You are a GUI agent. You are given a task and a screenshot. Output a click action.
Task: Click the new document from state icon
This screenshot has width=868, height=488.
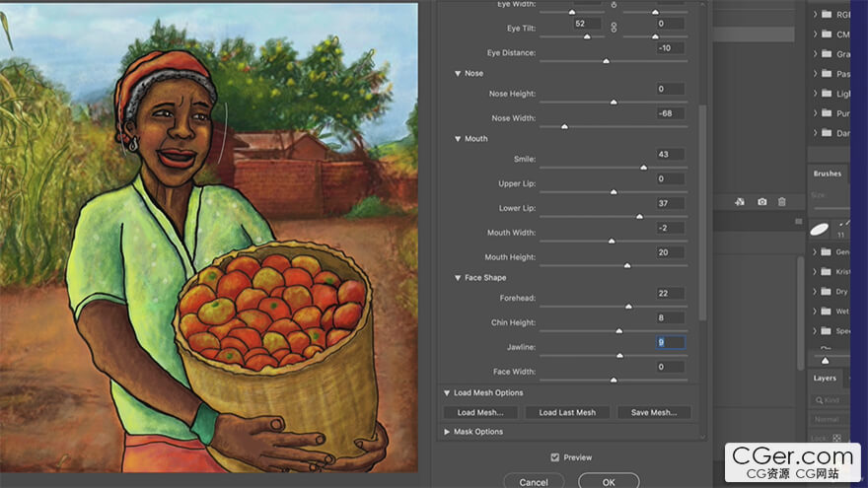tap(740, 202)
